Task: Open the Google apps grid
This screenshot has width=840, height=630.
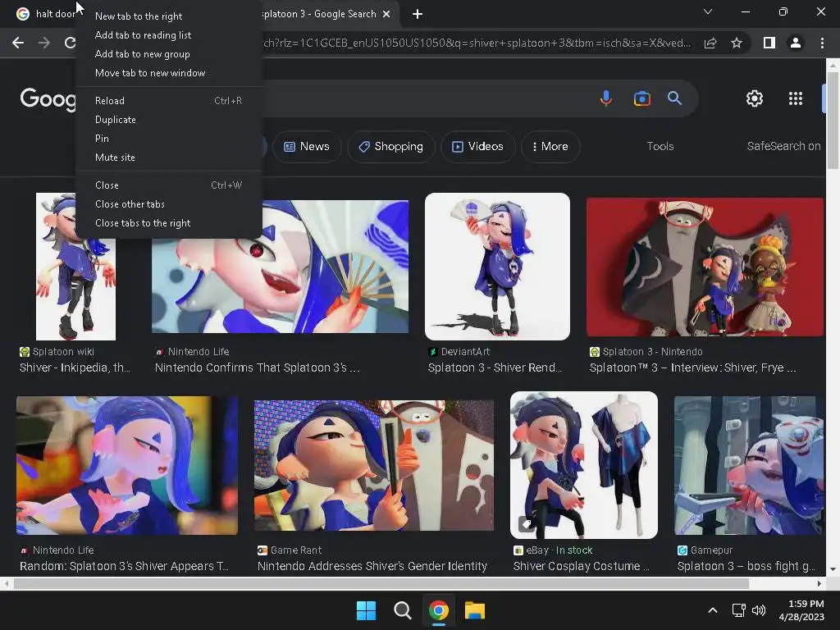Action: pyautogui.click(x=796, y=98)
